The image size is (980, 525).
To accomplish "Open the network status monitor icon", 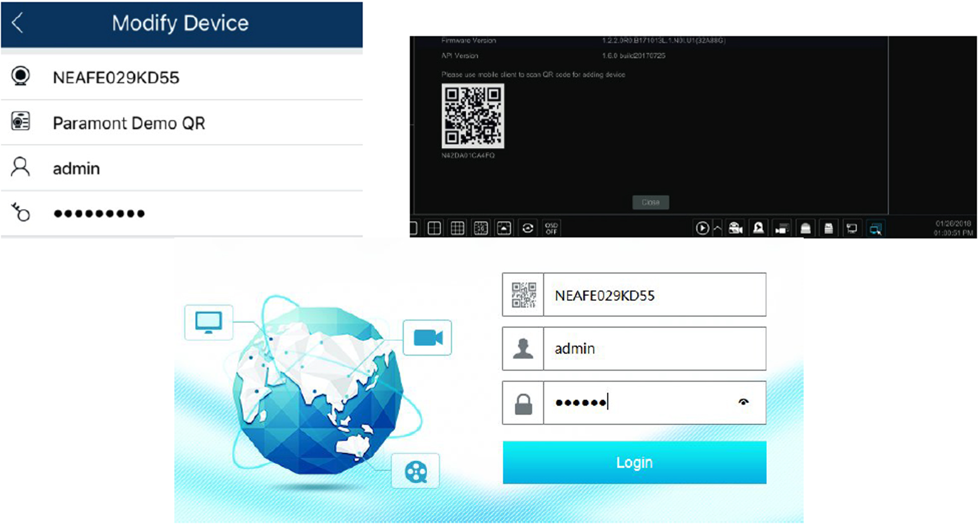I will (851, 228).
